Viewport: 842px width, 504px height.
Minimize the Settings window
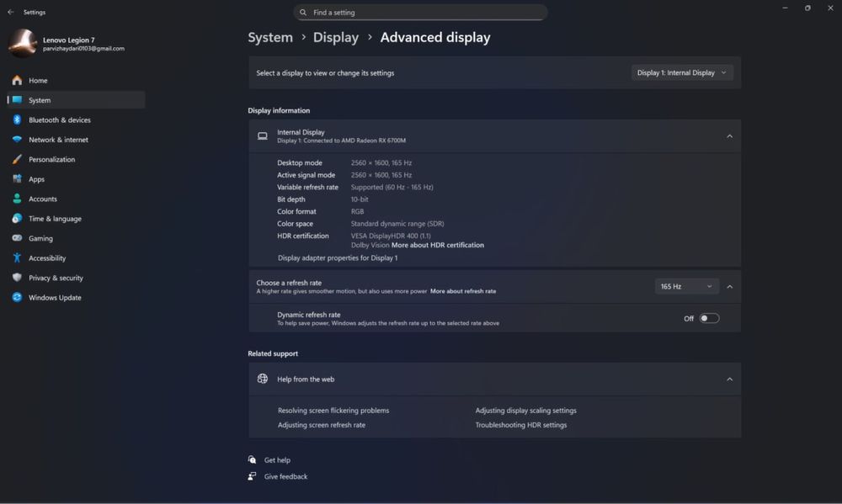point(785,8)
